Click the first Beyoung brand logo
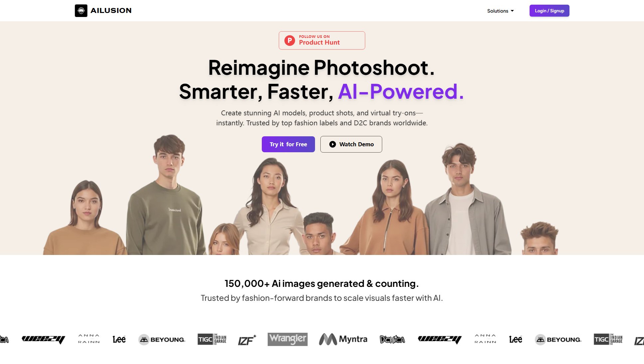This screenshot has height=364, width=644. tap(162, 339)
